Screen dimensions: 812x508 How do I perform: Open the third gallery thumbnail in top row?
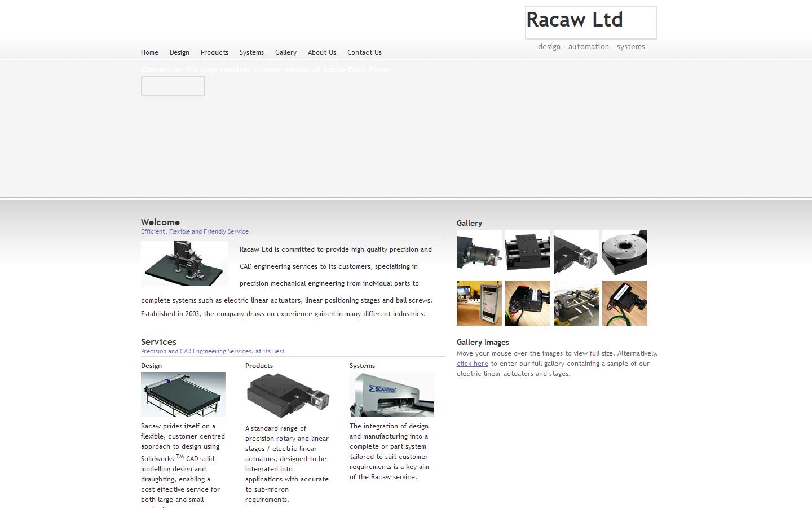click(576, 252)
